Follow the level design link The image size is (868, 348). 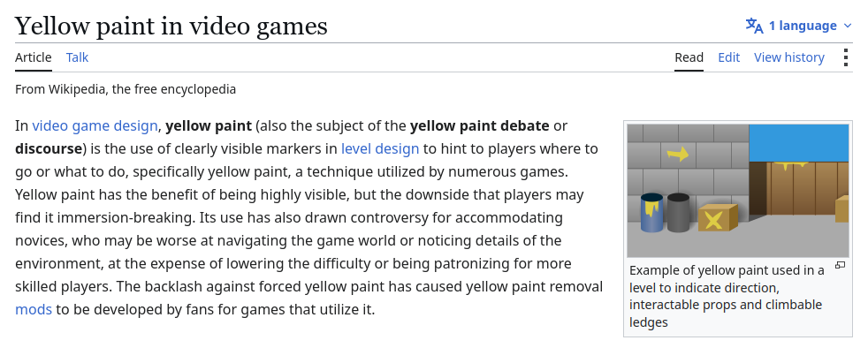(380, 148)
